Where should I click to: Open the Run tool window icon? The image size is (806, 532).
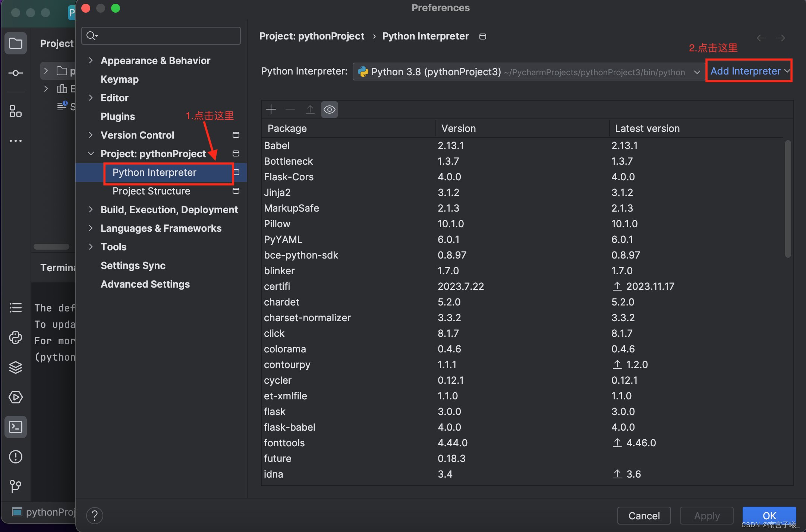tap(16, 397)
